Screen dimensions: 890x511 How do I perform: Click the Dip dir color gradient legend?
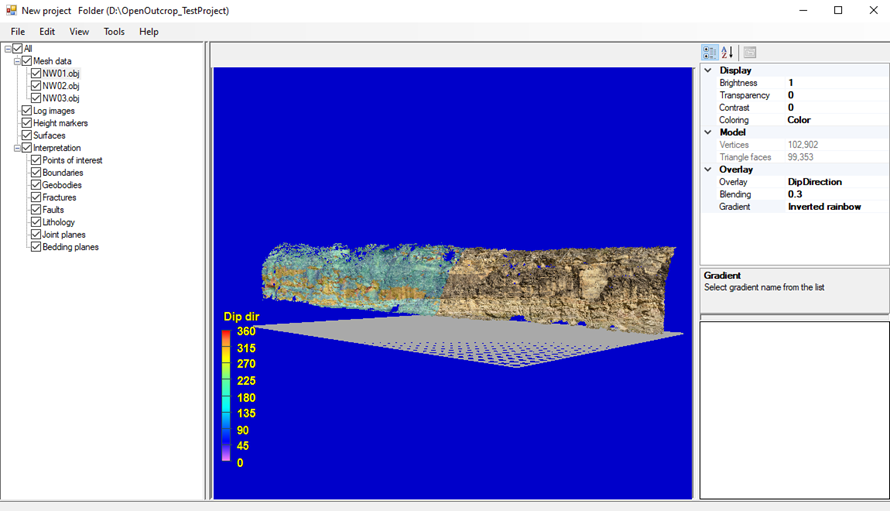pyautogui.click(x=226, y=397)
